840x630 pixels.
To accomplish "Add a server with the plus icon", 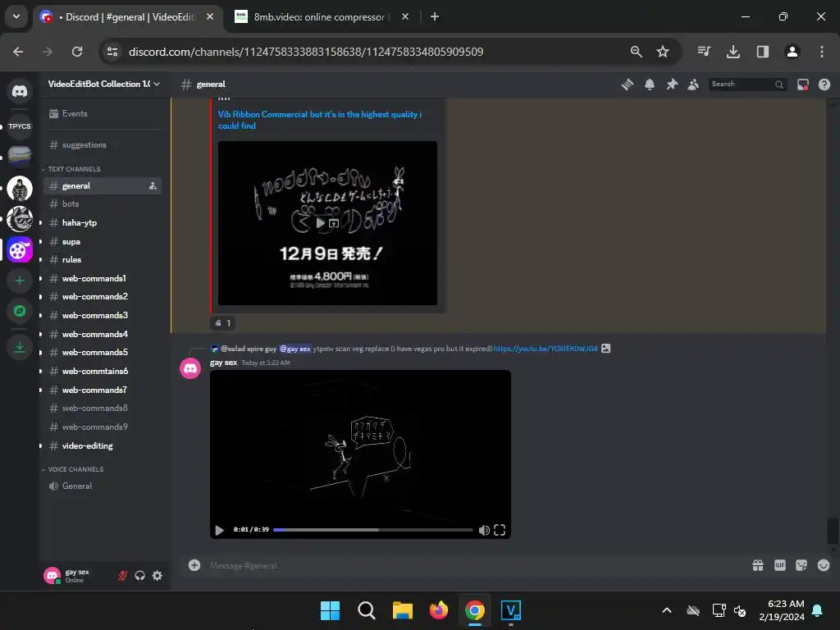I will [x=20, y=281].
